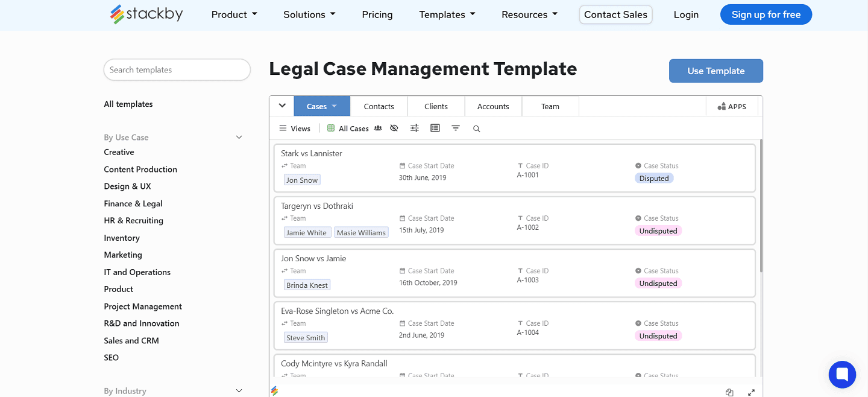
Task: Open the Cases tab dropdown arrow
Action: tap(335, 106)
